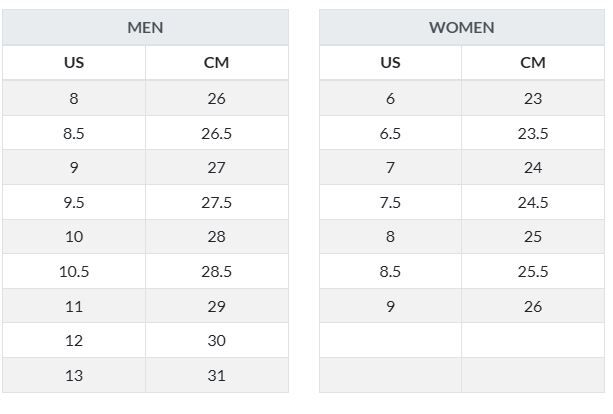
Task: Select the US column header under WOMEN
Action: pyautogui.click(x=390, y=62)
